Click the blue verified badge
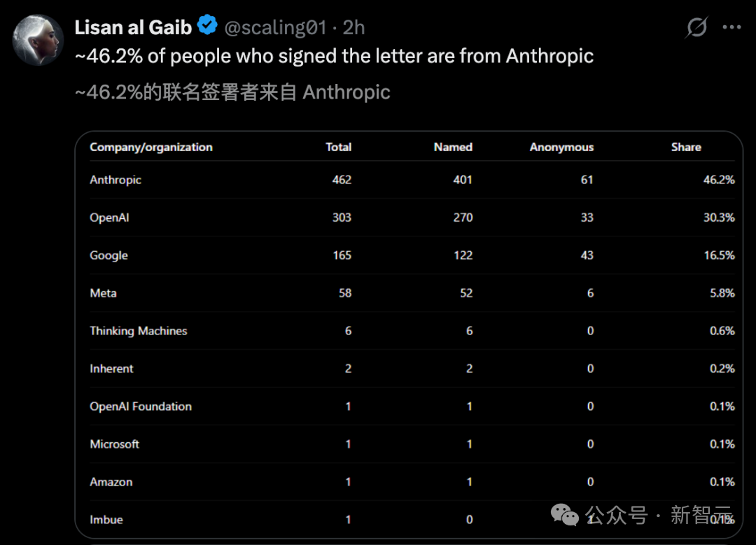756x545 pixels. pyautogui.click(x=207, y=25)
